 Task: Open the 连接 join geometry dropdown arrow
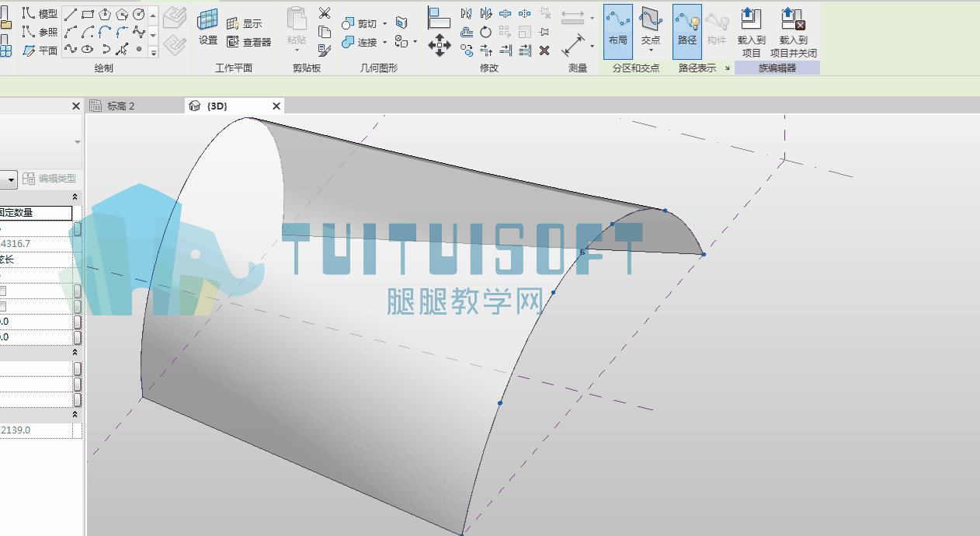tap(384, 42)
